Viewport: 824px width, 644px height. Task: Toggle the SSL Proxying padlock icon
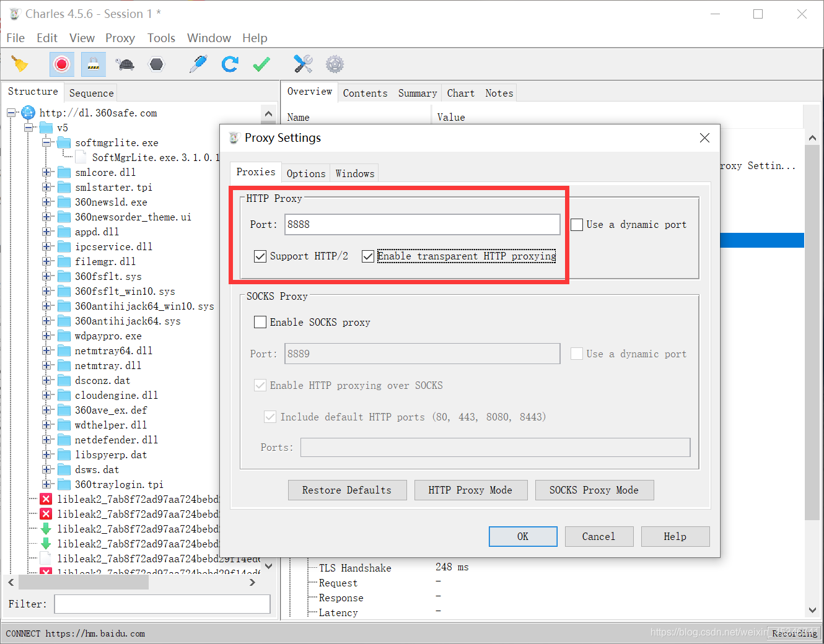[x=94, y=64]
